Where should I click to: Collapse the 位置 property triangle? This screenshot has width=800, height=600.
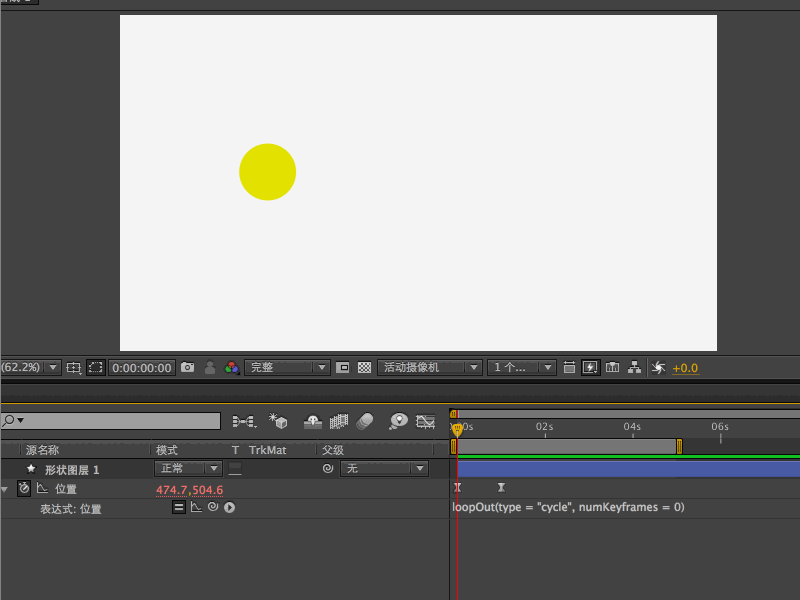5,489
